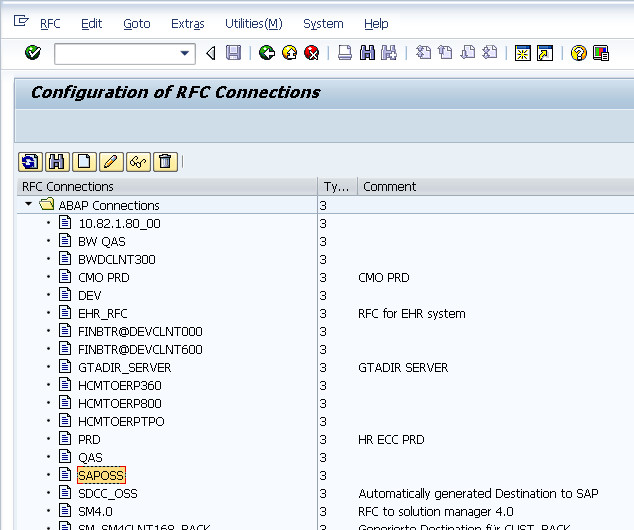The width and height of the screenshot is (634, 530).
Task: Select the HCMTOERP800 connection
Action: coord(120,403)
